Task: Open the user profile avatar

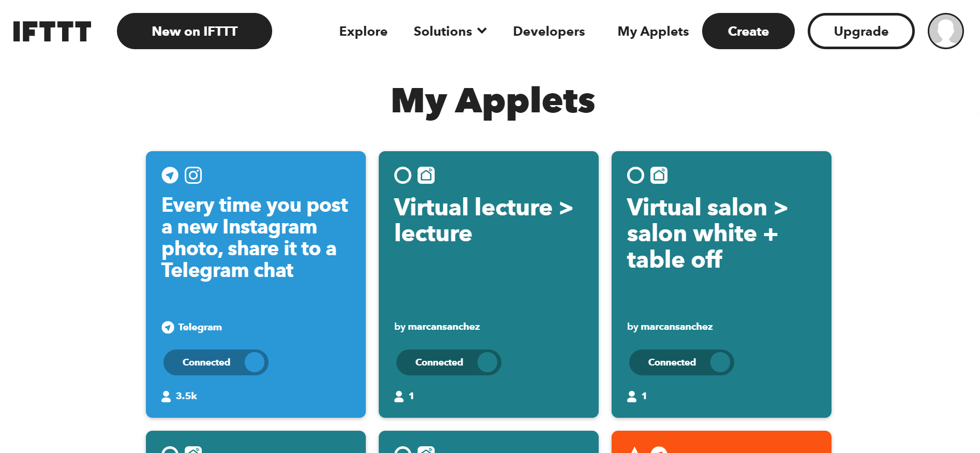Action: [945, 31]
